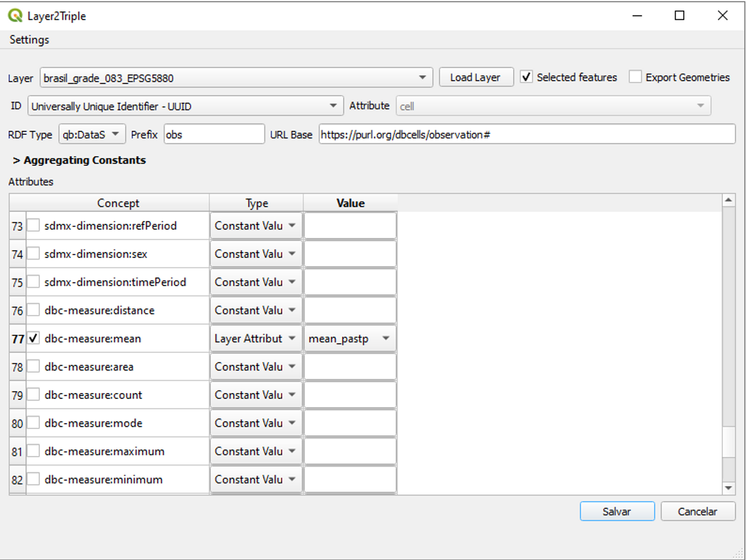Click Value field of dbc-measure:area row
This screenshot has width=746, height=560.
(x=349, y=366)
